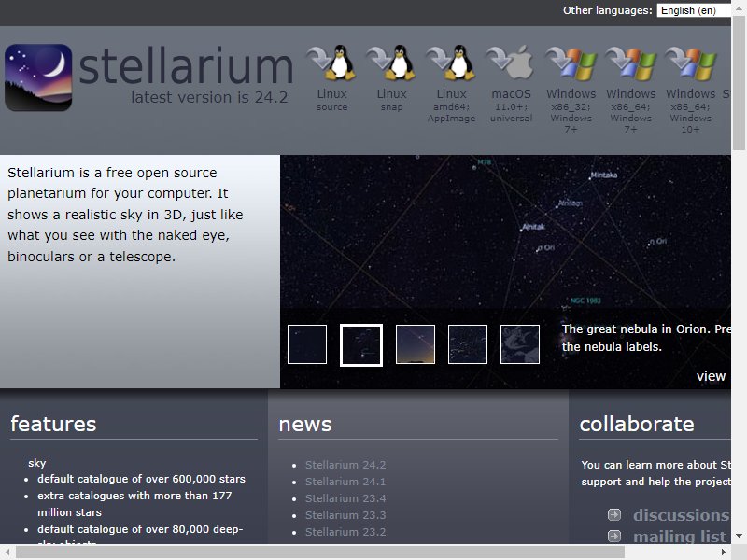Click the Stellarium moon logo icon

[x=38, y=77]
